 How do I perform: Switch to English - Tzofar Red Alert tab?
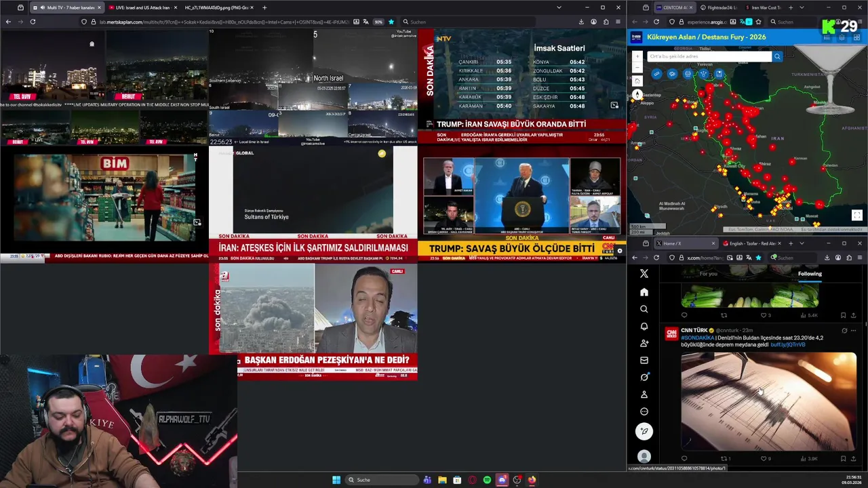(751, 243)
